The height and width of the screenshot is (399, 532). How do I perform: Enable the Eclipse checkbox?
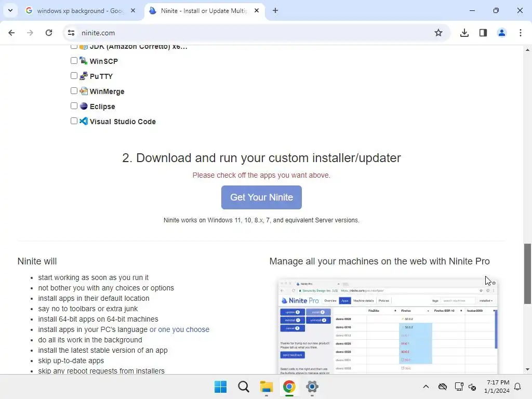74,106
